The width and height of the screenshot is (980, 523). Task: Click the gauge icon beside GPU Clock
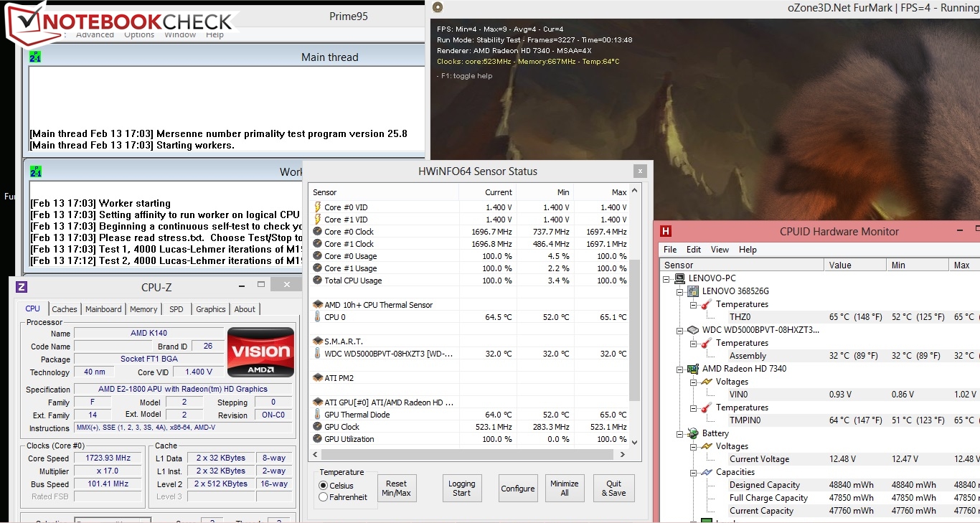pos(318,427)
